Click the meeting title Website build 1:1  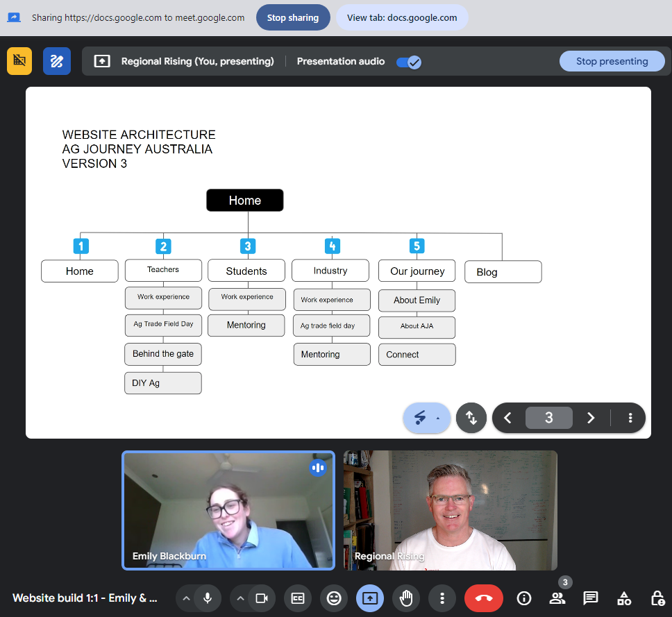tap(85, 598)
